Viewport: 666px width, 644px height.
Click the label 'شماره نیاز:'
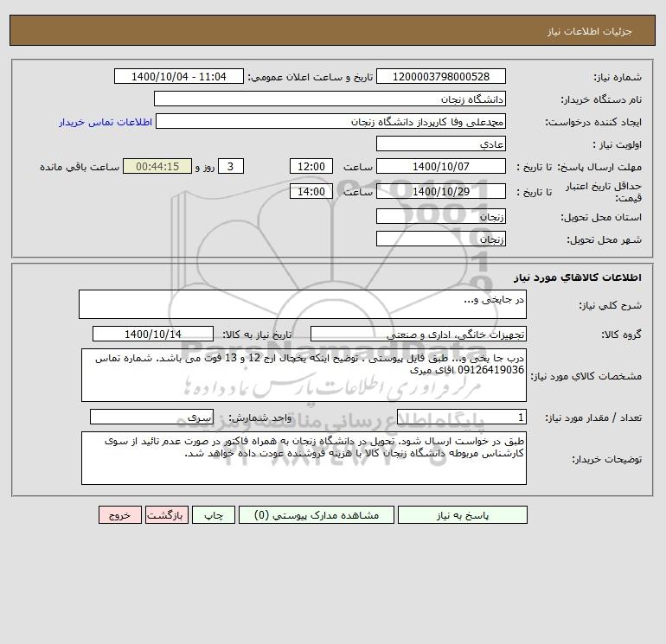(x=618, y=77)
